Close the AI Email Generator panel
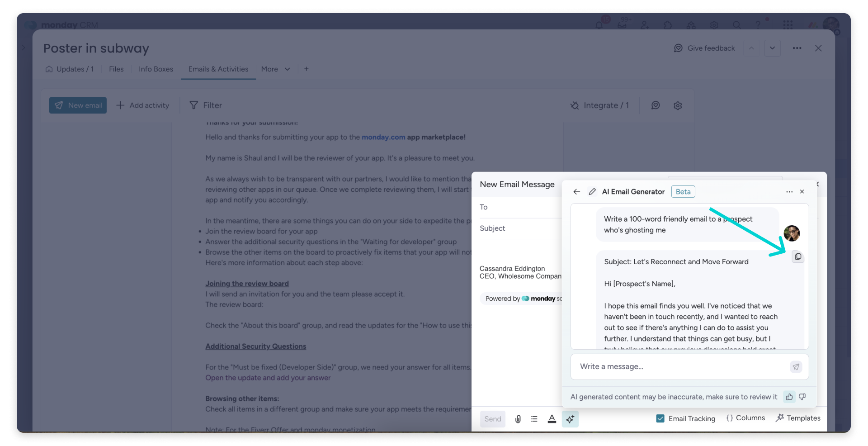The image size is (868, 446). 802,192
